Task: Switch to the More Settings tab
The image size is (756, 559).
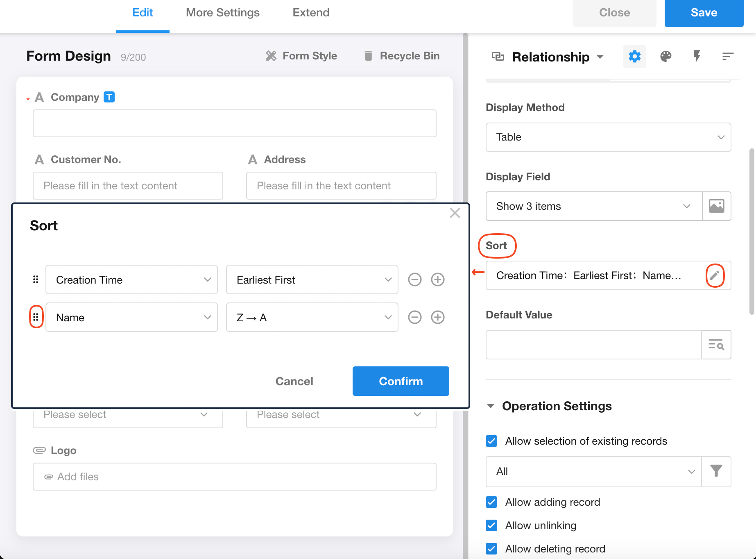Action: click(x=222, y=13)
